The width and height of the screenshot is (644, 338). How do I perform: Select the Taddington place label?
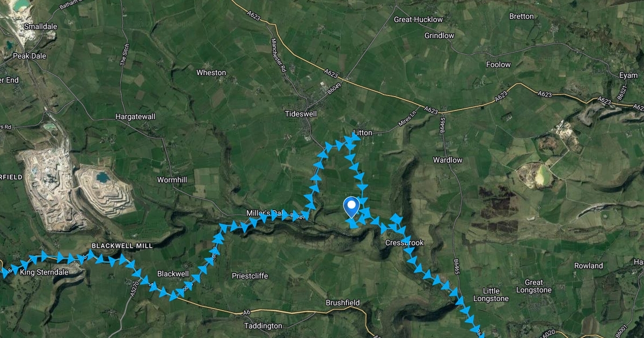click(263, 326)
